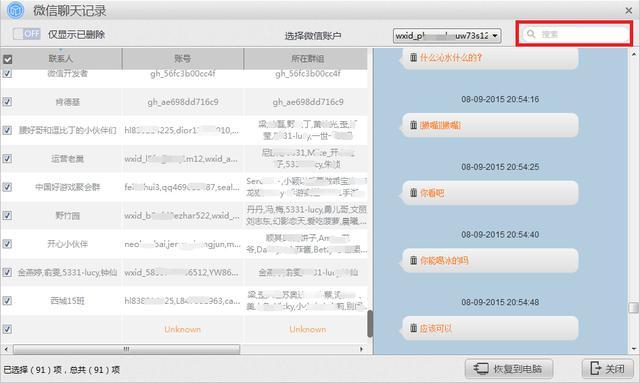Uncheck the gh_56fc3b00cc4f row checkbox
640x383 pixels.
click(x=7, y=73)
